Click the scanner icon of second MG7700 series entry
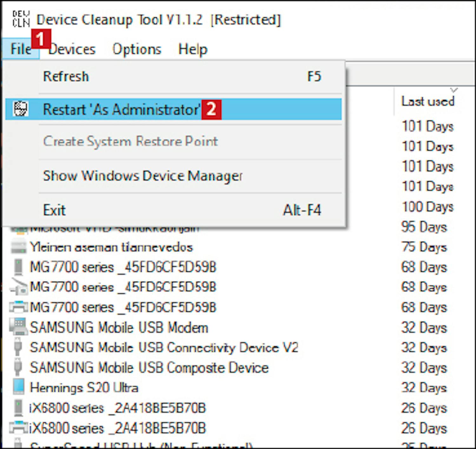476x449 pixels. pos(18,287)
